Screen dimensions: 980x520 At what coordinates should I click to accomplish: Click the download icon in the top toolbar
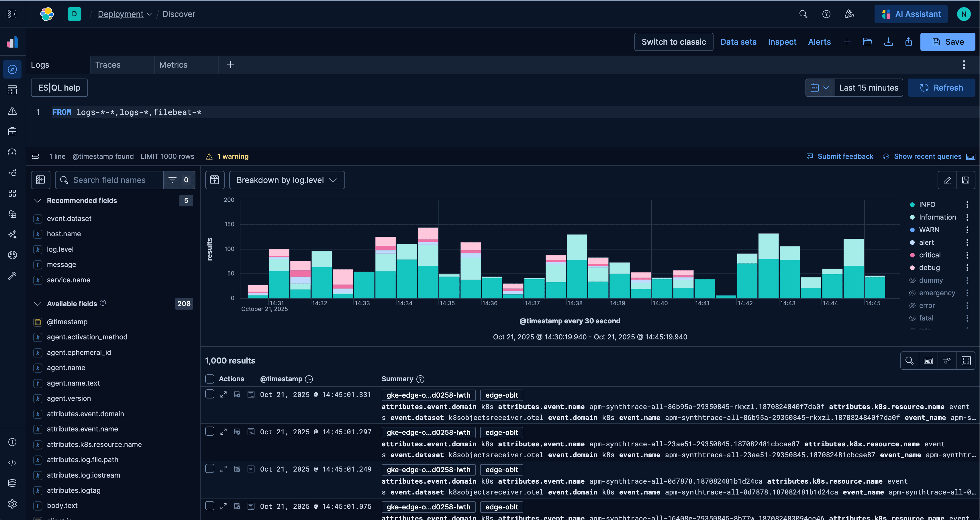coord(888,42)
